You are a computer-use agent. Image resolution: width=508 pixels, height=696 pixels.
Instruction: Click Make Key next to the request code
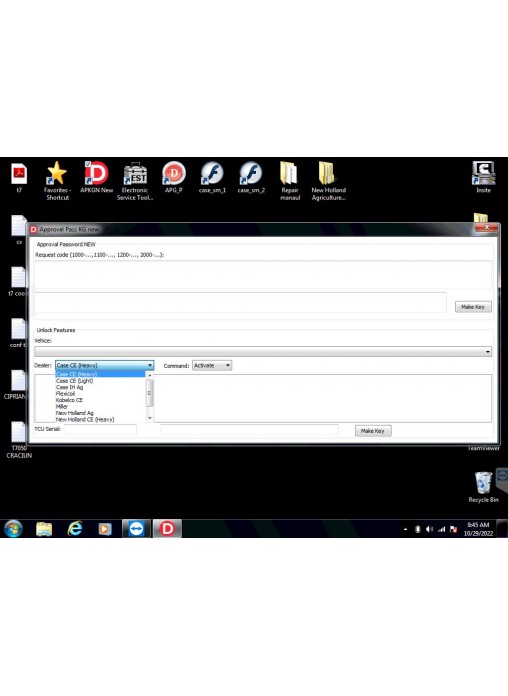tap(473, 307)
